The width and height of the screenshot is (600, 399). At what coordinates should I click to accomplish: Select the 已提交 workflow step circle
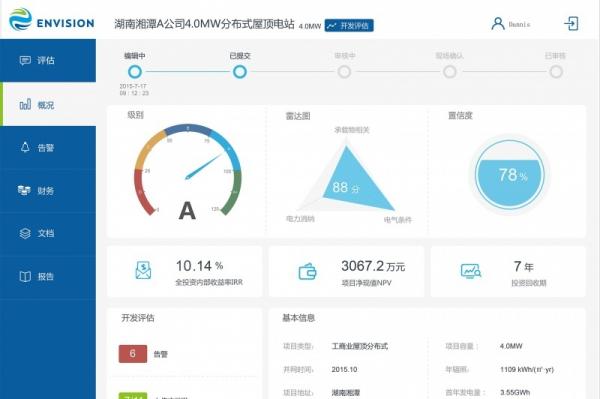[240, 72]
